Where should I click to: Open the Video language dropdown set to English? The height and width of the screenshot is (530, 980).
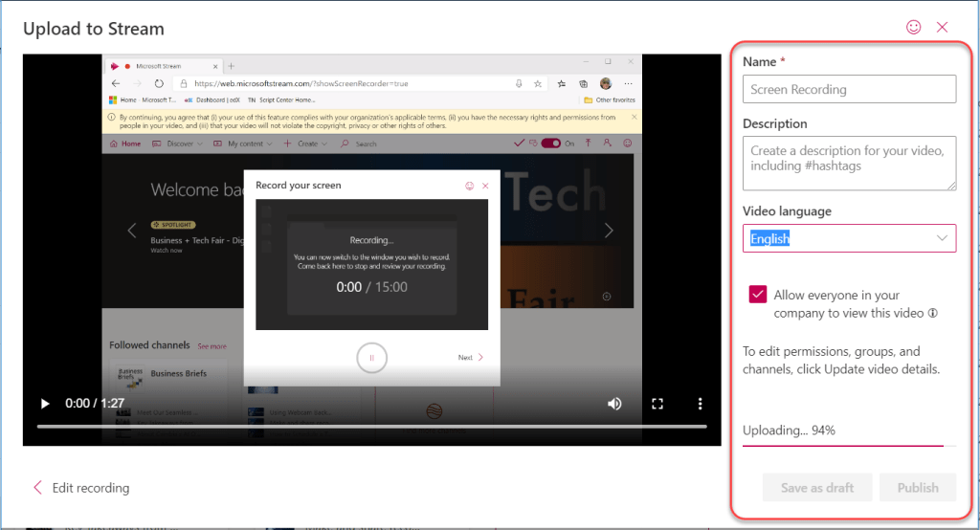pos(849,238)
